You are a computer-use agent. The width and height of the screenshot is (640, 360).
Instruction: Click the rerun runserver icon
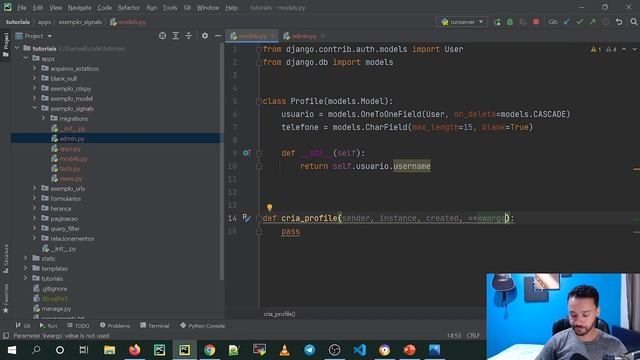tap(497, 22)
